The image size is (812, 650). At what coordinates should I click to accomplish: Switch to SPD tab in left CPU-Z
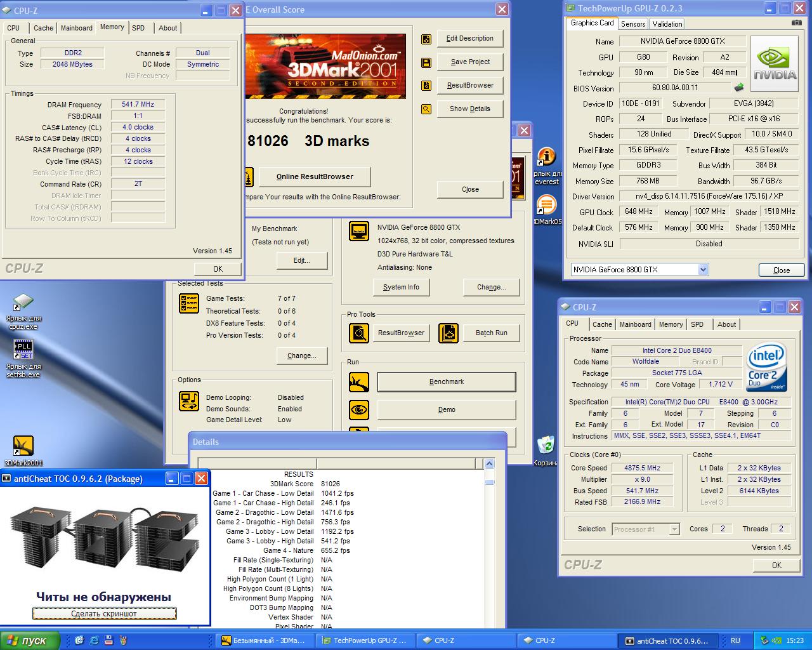coord(138,28)
